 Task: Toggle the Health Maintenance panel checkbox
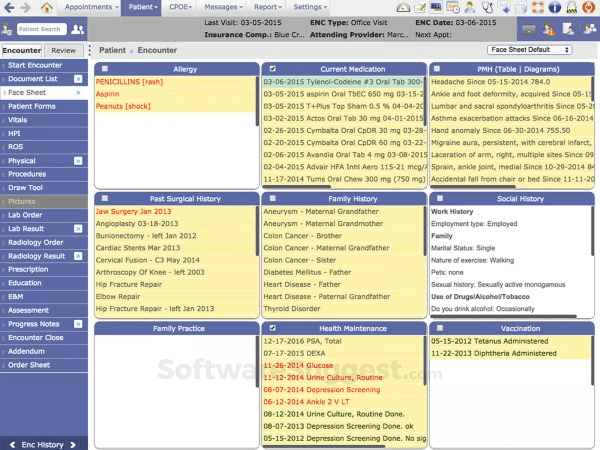click(272, 328)
